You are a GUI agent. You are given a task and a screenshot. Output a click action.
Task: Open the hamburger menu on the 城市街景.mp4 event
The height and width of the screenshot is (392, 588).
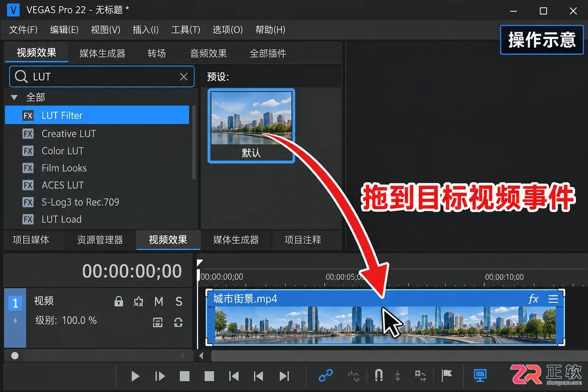553,299
